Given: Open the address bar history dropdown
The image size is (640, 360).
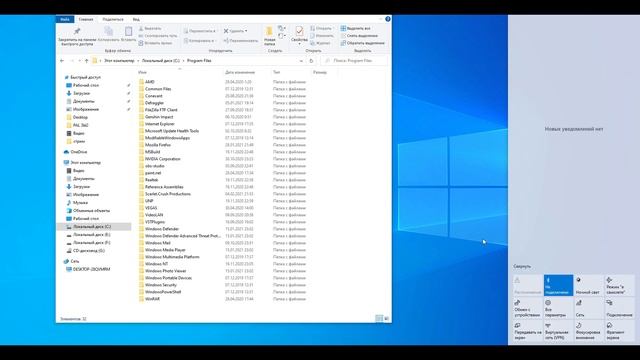Looking at the screenshot, I should 301,61.
